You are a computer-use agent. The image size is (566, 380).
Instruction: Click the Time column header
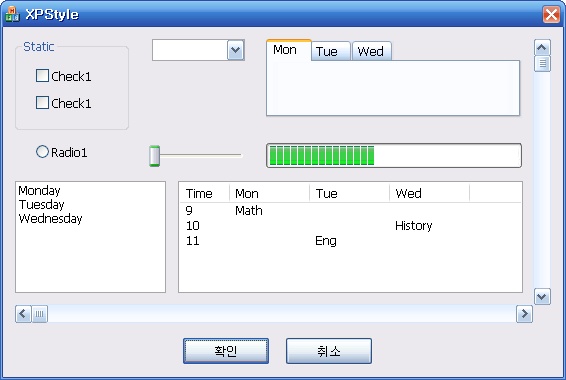click(204, 193)
